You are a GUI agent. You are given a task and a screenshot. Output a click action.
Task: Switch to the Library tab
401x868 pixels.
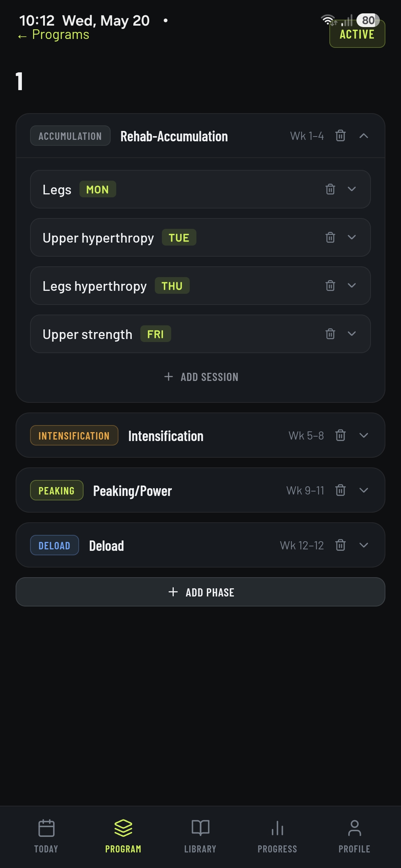(200, 836)
